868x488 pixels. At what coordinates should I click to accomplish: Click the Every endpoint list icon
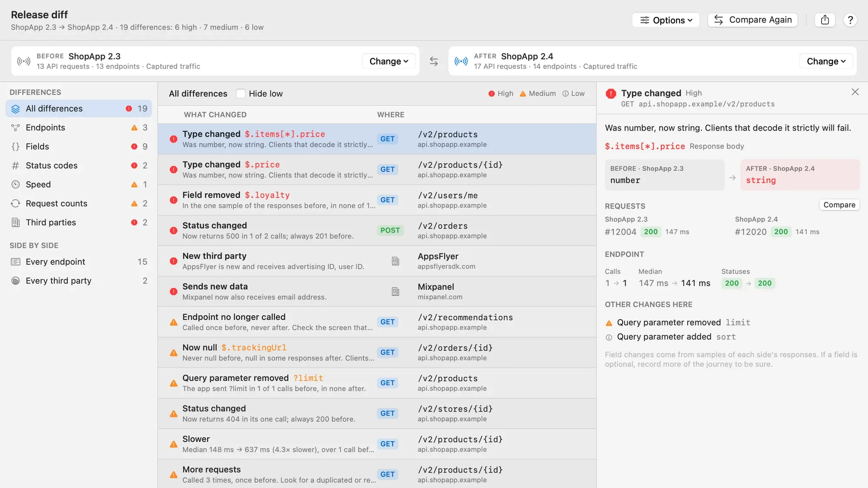coord(16,262)
